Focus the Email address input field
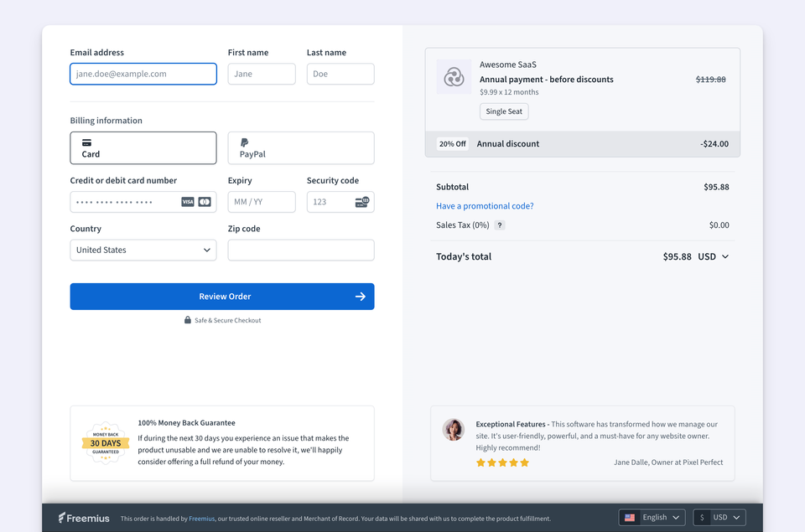The image size is (805, 532). (143, 74)
